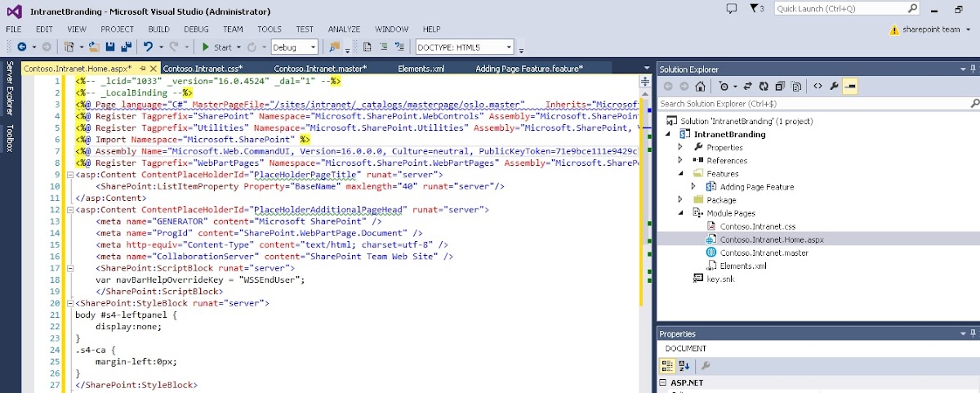Image resolution: width=980 pixels, height=393 pixels.
Task: Click the View Code icon in Solution Explorer
Action: tap(817, 86)
